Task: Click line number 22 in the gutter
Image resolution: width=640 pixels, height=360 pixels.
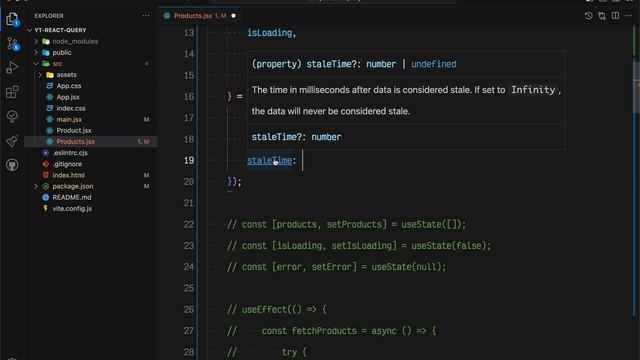Action: tap(189, 224)
